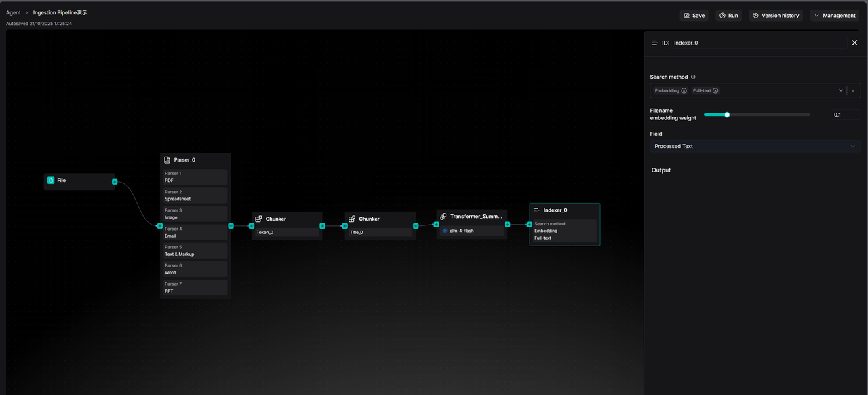Viewport: 868px width, 395px height.
Task: Expand the Search method dropdown arrow
Action: [853, 91]
